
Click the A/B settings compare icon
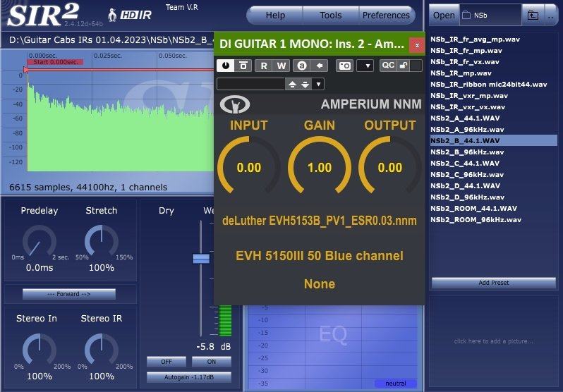tap(302, 66)
